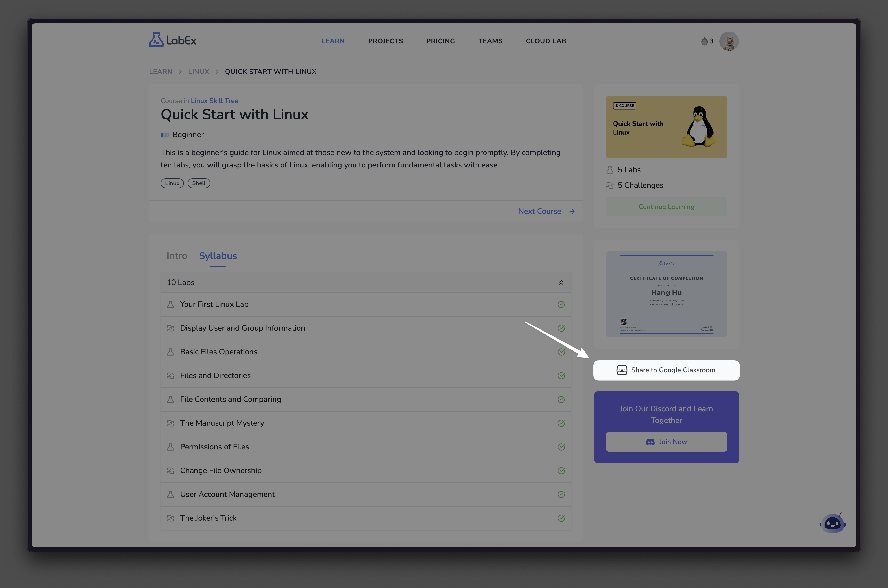Click Share to Google Classroom button
The image size is (888, 588).
coord(666,371)
